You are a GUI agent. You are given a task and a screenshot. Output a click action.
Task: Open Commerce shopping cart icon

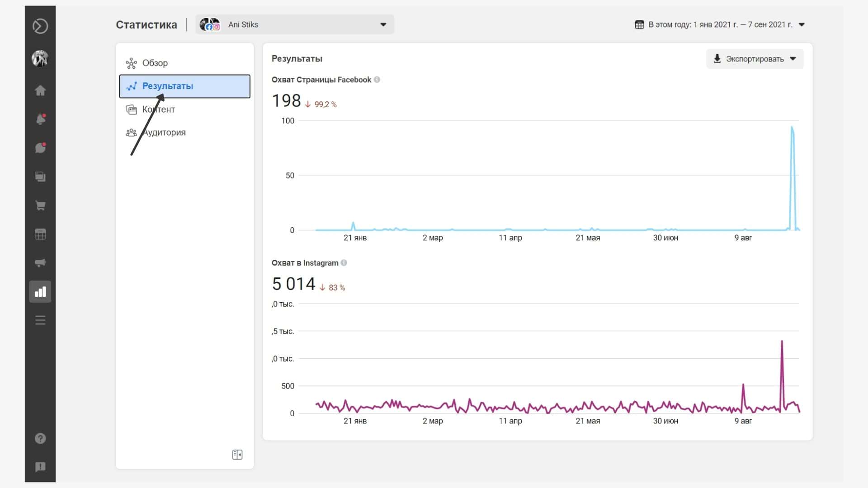[x=40, y=206]
